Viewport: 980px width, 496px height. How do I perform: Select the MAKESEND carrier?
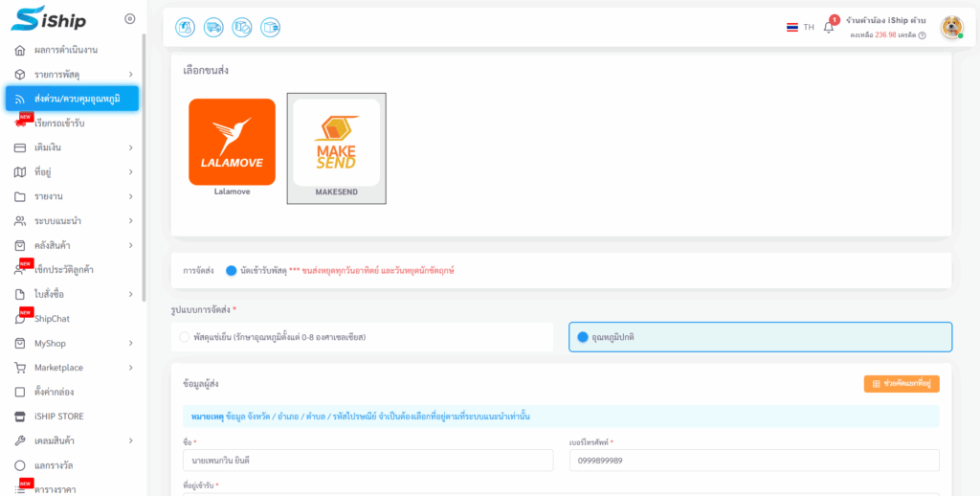point(336,148)
